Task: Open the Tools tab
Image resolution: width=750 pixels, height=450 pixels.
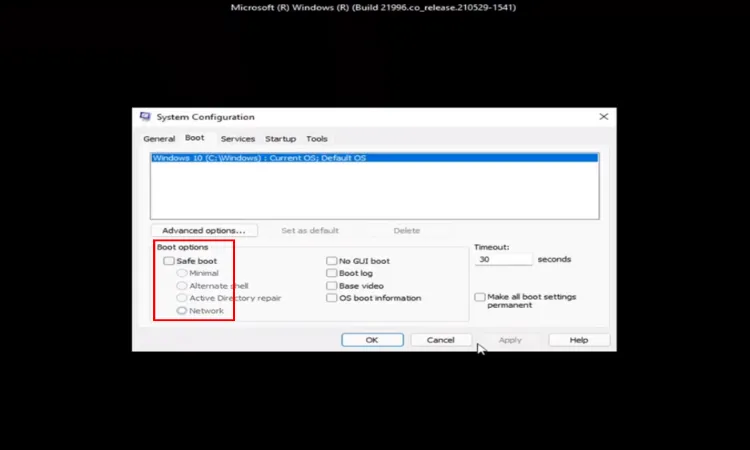Action: [317, 139]
